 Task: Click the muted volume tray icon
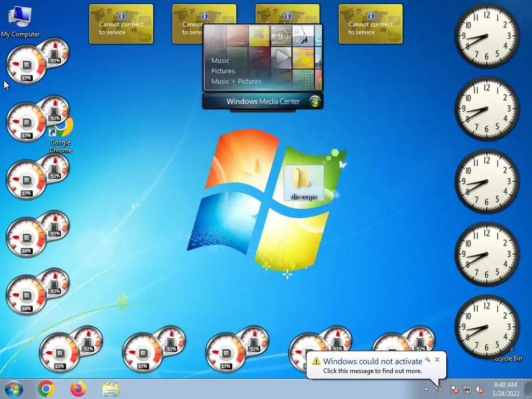pos(480,389)
